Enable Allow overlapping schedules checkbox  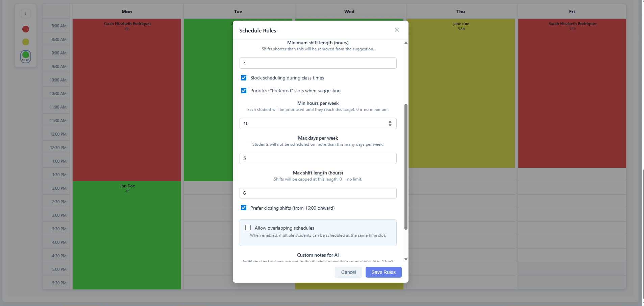pyautogui.click(x=248, y=228)
